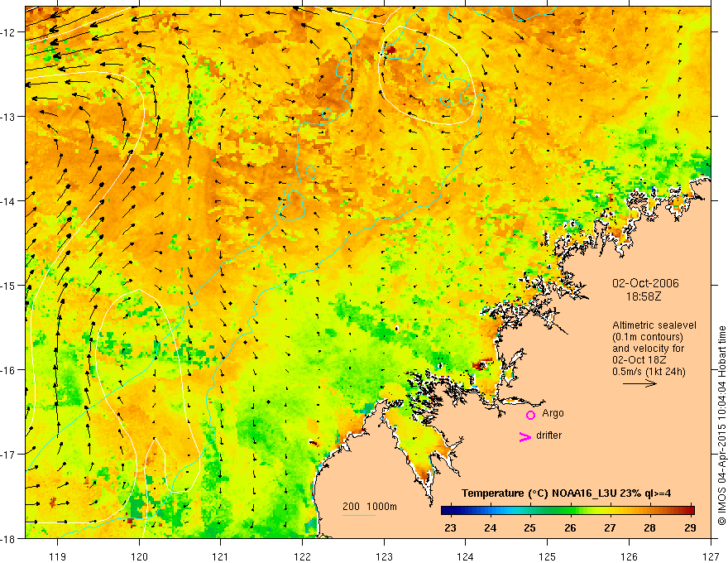Click the longitude axis label 124
The image size is (728, 563).
point(466,557)
